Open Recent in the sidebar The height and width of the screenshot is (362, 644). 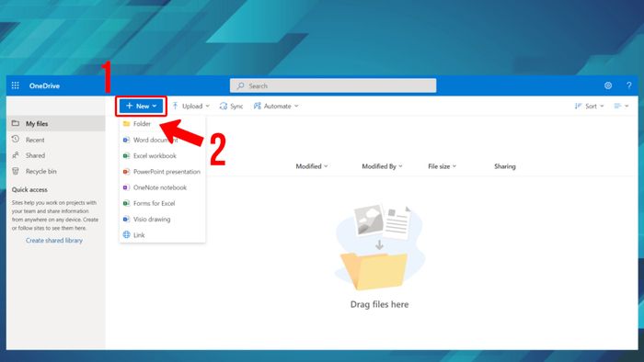(x=56, y=140)
